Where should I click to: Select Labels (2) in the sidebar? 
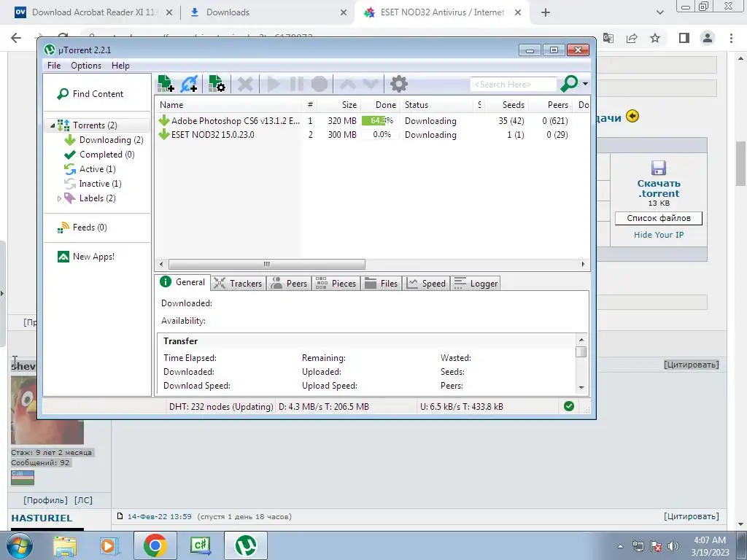coord(90,198)
